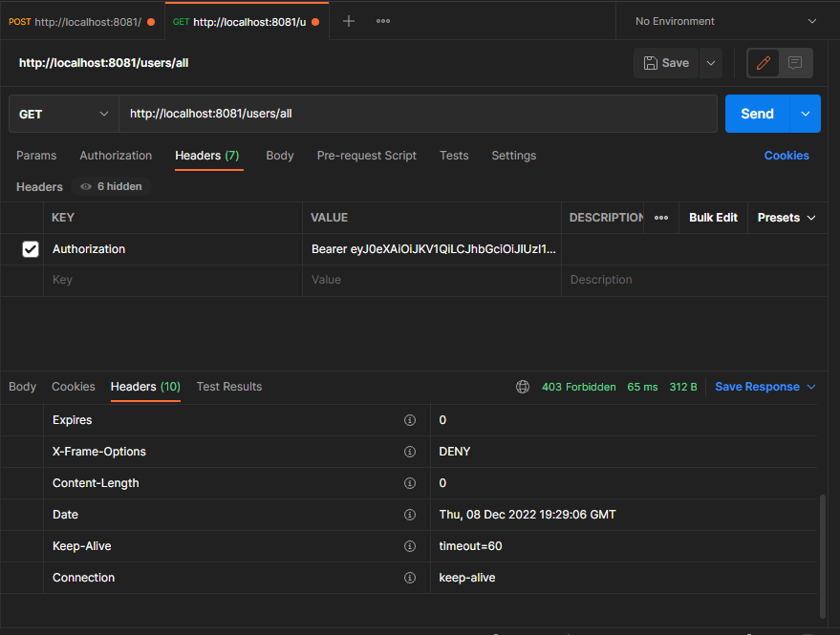Toggle visibility of the Keep-Alive info icon
Image resolution: width=840 pixels, height=635 pixels.
(410, 545)
